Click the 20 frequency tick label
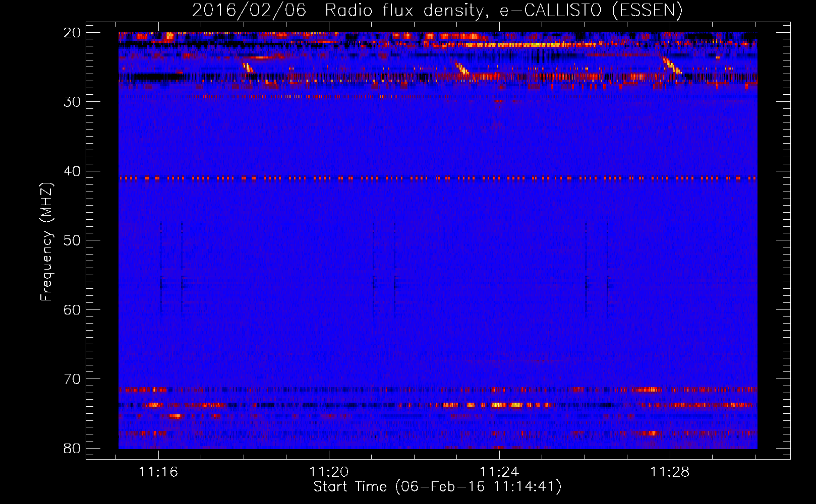This screenshot has width=816, height=504. click(x=72, y=33)
